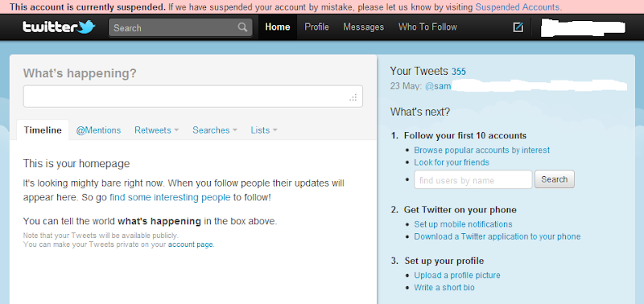Viewport: 644px width, 304px height.
Task: Open Set up mobile notifications link
Action: tap(464, 224)
